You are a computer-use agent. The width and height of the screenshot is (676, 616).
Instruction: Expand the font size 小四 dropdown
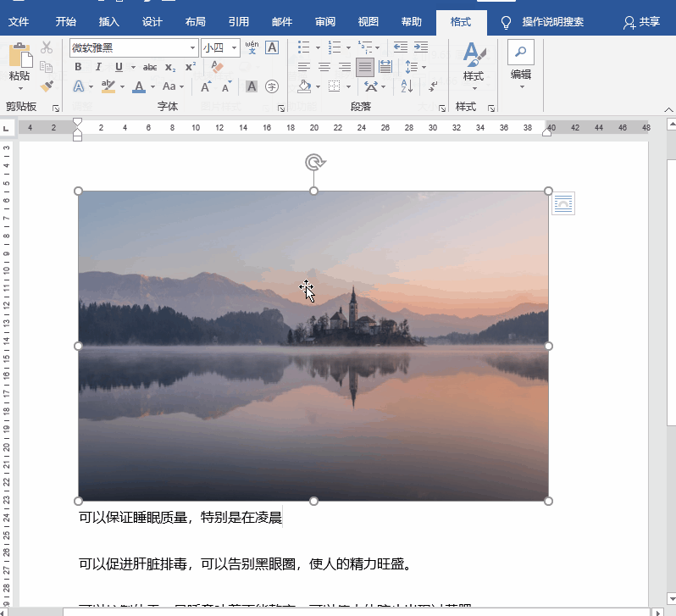point(234,48)
